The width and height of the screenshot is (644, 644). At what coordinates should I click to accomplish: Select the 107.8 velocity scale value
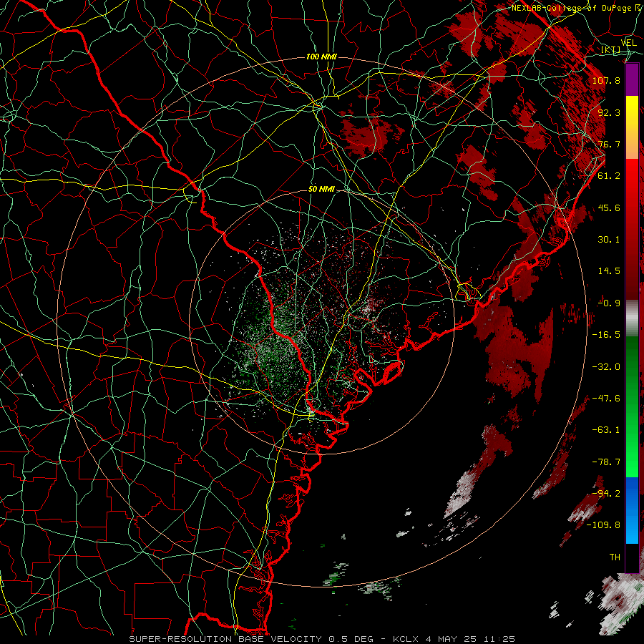[606, 80]
